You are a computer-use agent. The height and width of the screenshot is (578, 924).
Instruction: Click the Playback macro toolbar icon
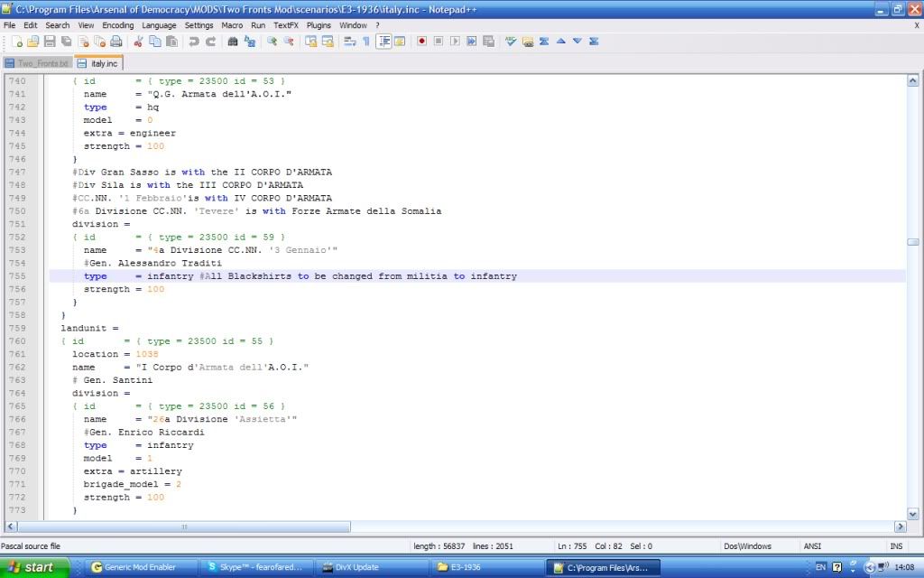[455, 42]
